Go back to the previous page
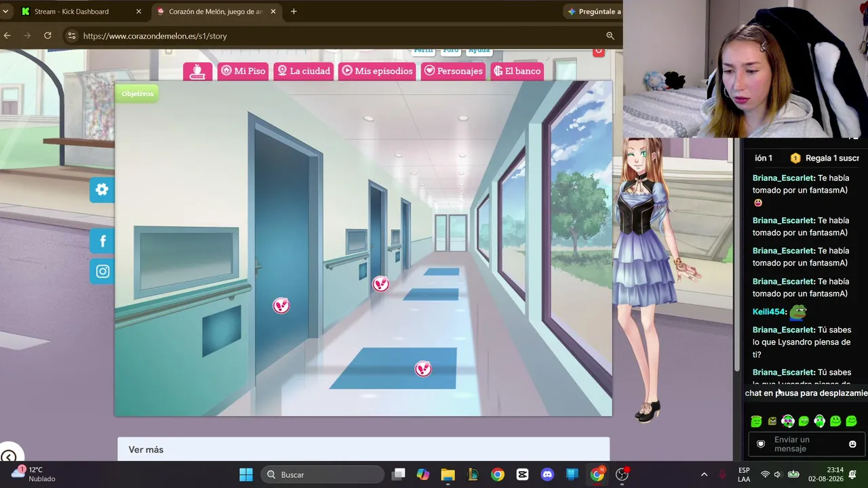This screenshot has width=868, height=488. click(x=7, y=36)
